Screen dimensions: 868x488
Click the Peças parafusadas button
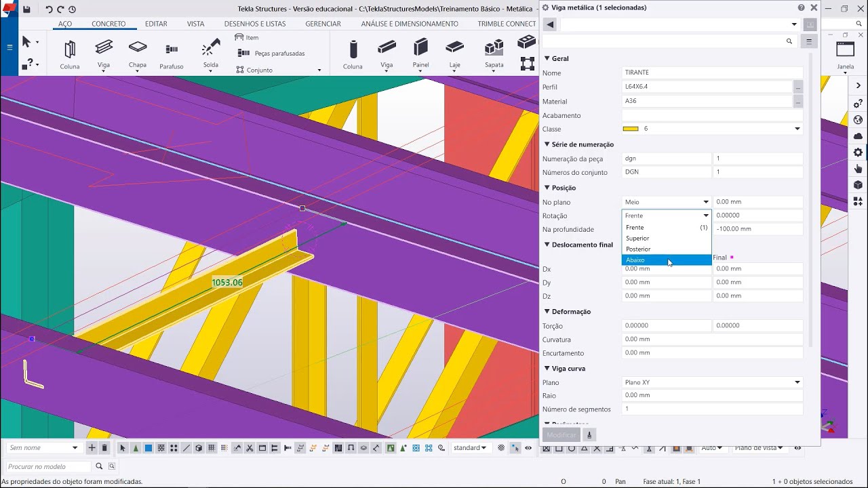[271, 54]
